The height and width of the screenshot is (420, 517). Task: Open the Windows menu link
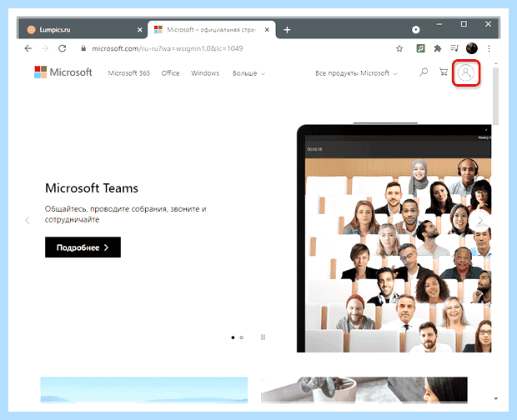point(205,73)
